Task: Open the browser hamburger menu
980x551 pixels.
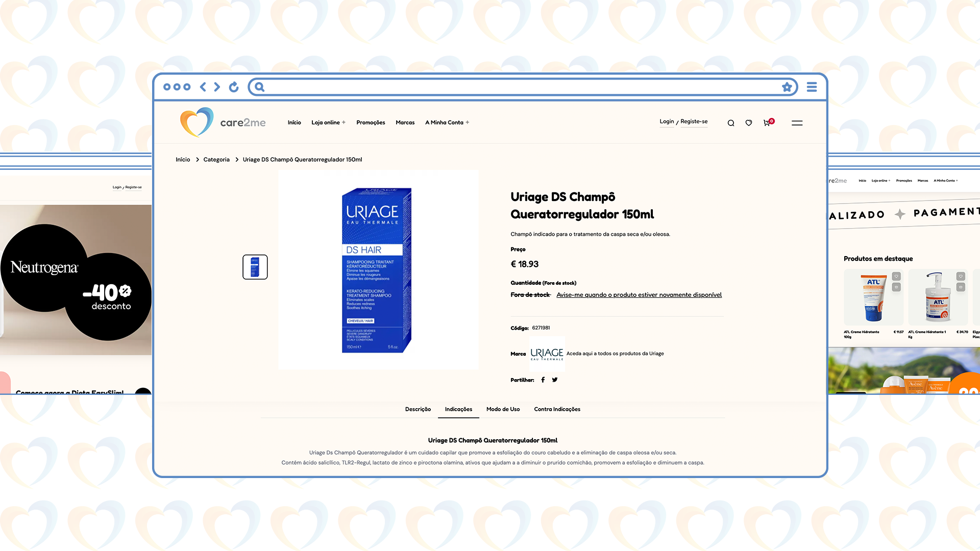Action: coord(812,87)
